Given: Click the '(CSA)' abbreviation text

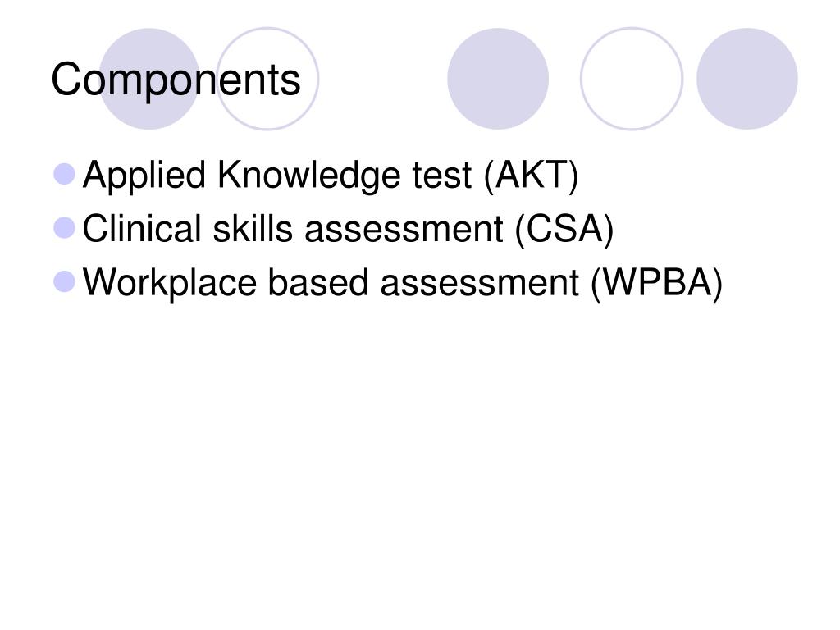Looking at the screenshot, I should pos(564,230).
